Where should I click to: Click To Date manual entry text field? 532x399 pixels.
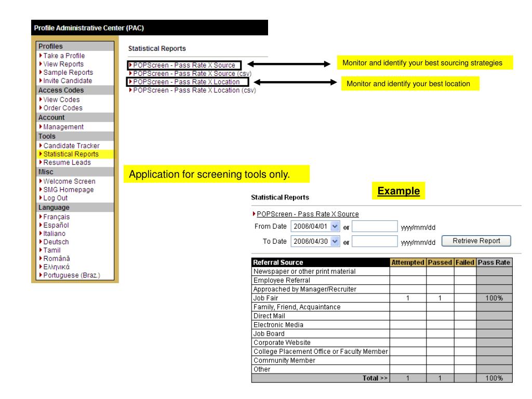click(375, 241)
